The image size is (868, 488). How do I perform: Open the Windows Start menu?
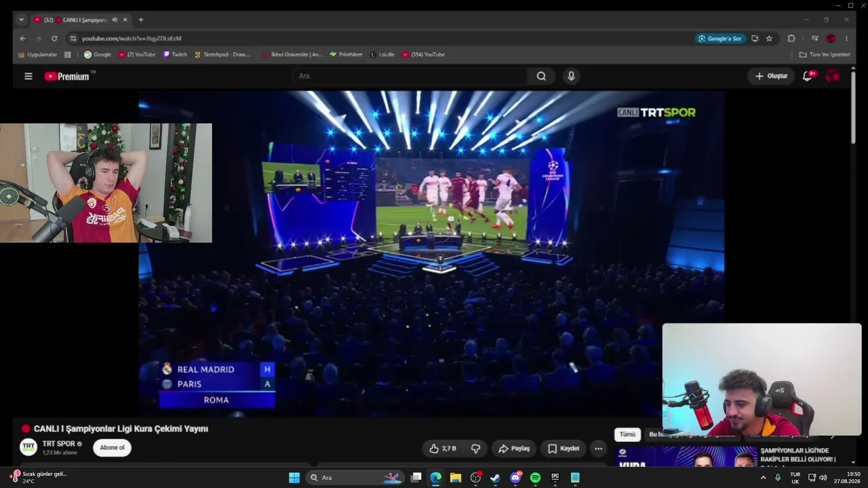(x=294, y=478)
